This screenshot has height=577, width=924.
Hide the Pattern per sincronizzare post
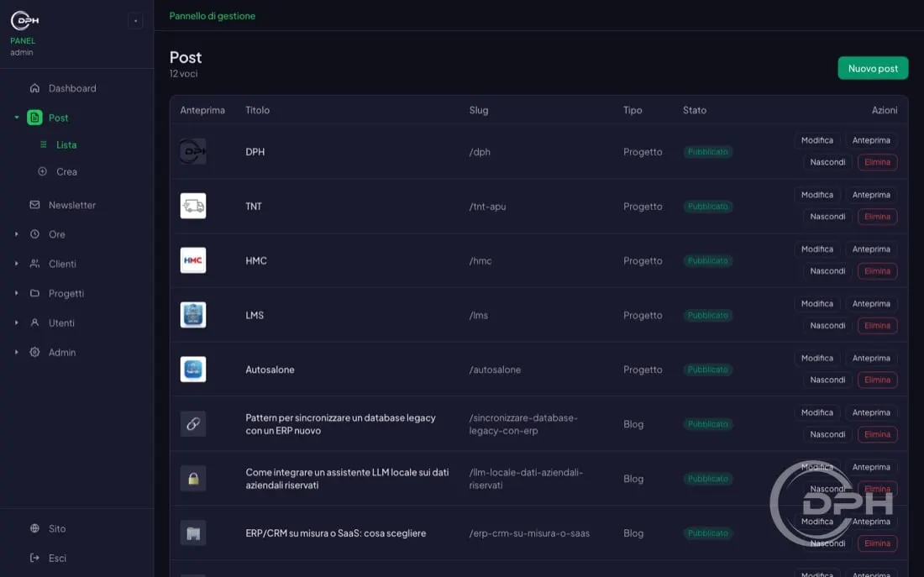pos(827,434)
